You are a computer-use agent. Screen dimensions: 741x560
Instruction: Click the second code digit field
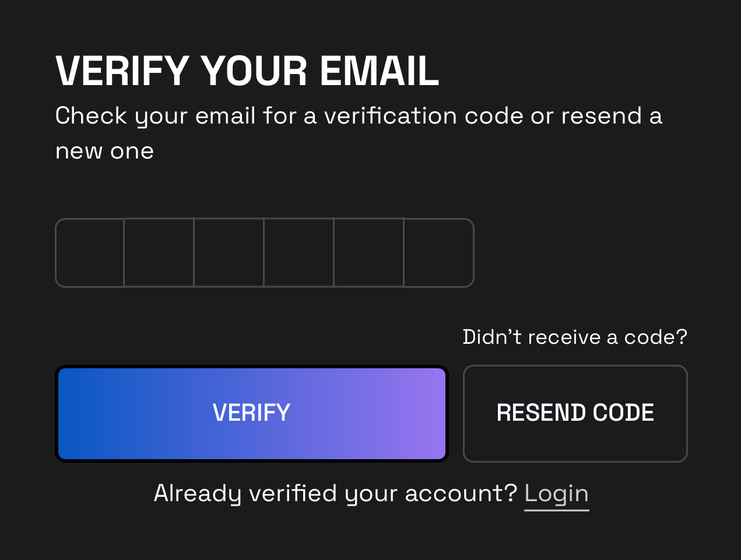pos(159,252)
